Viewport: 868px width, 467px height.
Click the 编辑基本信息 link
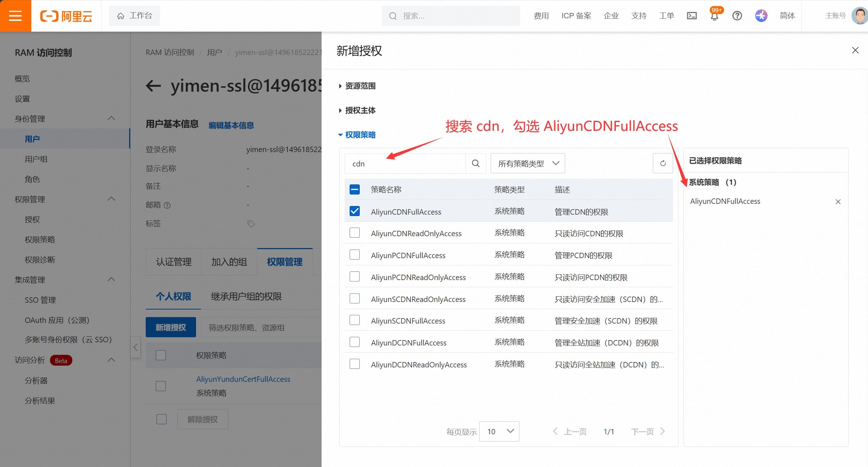(231, 125)
